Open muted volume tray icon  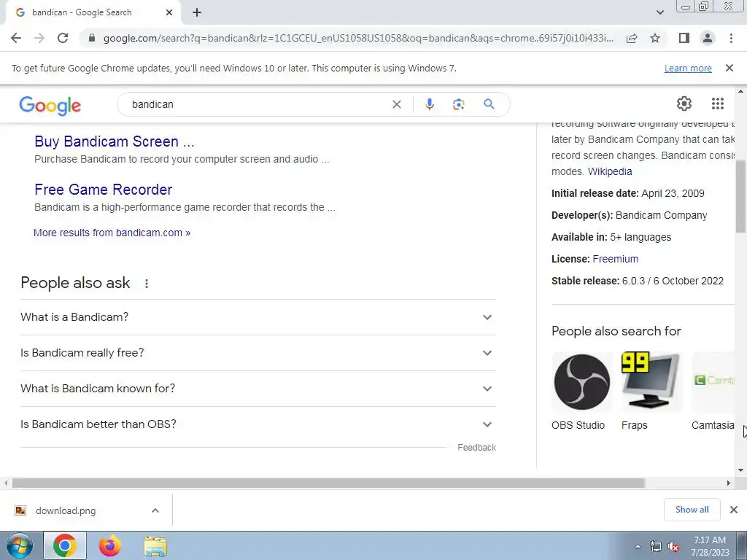pos(673,547)
